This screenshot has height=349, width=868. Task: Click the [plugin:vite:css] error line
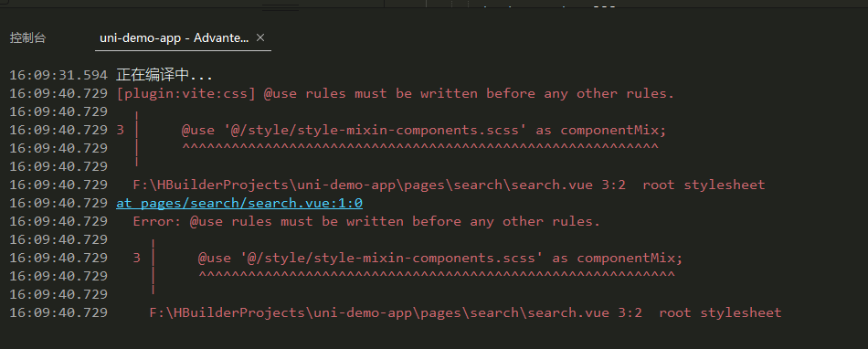click(x=396, y=93)
